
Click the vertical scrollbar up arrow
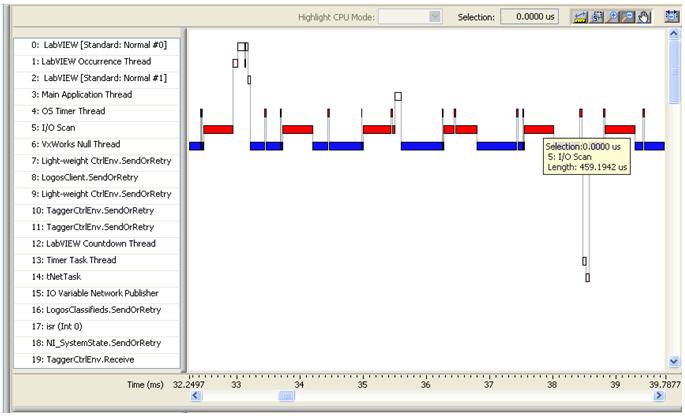pos(673,36)
